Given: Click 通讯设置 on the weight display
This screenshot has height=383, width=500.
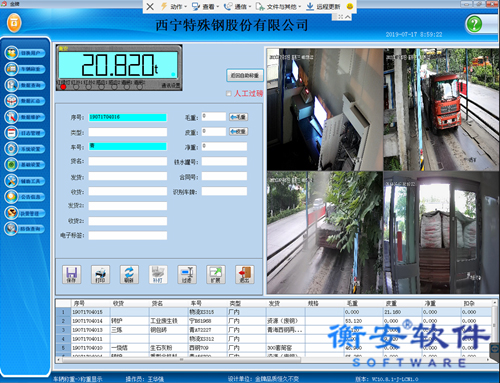Looking at the screenshot, I should (171, 86).
